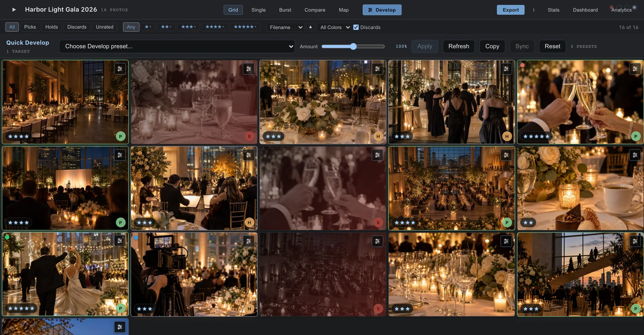Open develop sliders icon on string musicians photo
Viewport: 644px width, 335px height.
coord(249,155)
